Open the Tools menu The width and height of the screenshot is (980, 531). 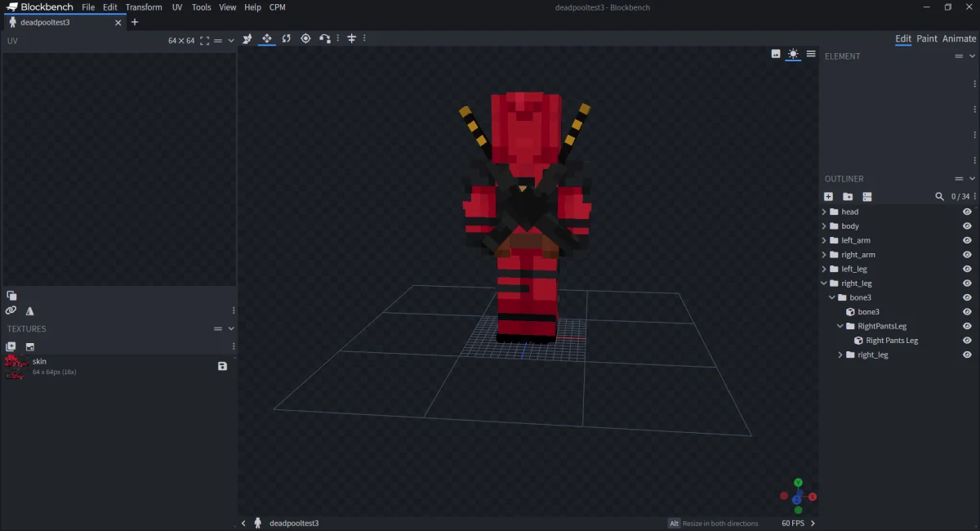click(202, 7)
